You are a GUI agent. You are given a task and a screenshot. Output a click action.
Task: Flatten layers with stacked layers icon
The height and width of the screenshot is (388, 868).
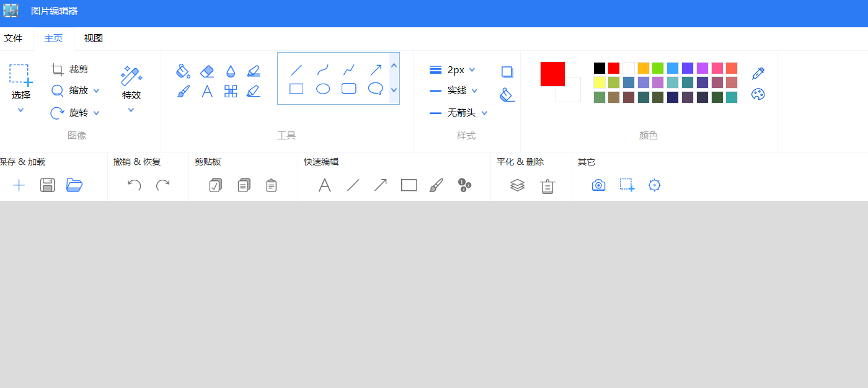tap(518, 185)
